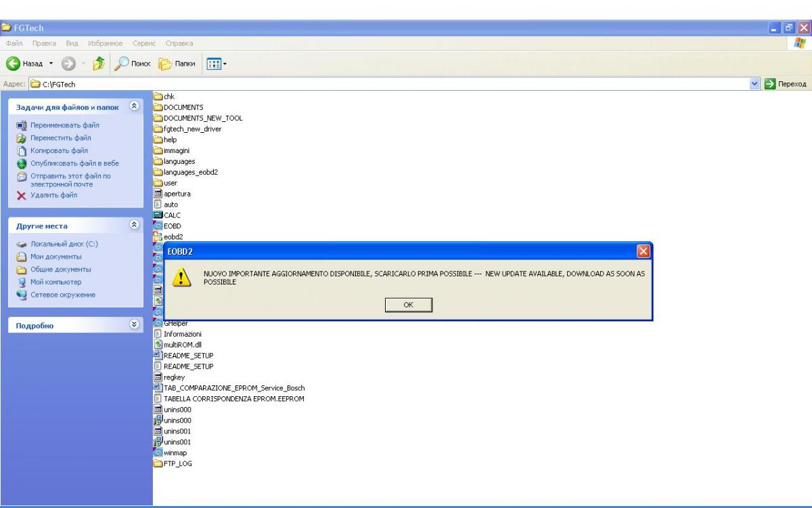Select the languages folder icon
The width and height of the screenshot is (812, 508).
pos(158,161)
